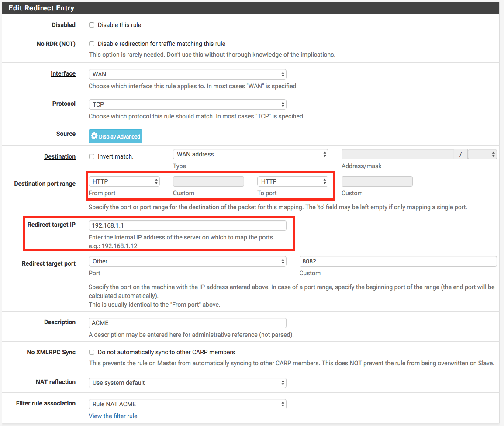Click the Display Advanced source button

tap(115, 136)
